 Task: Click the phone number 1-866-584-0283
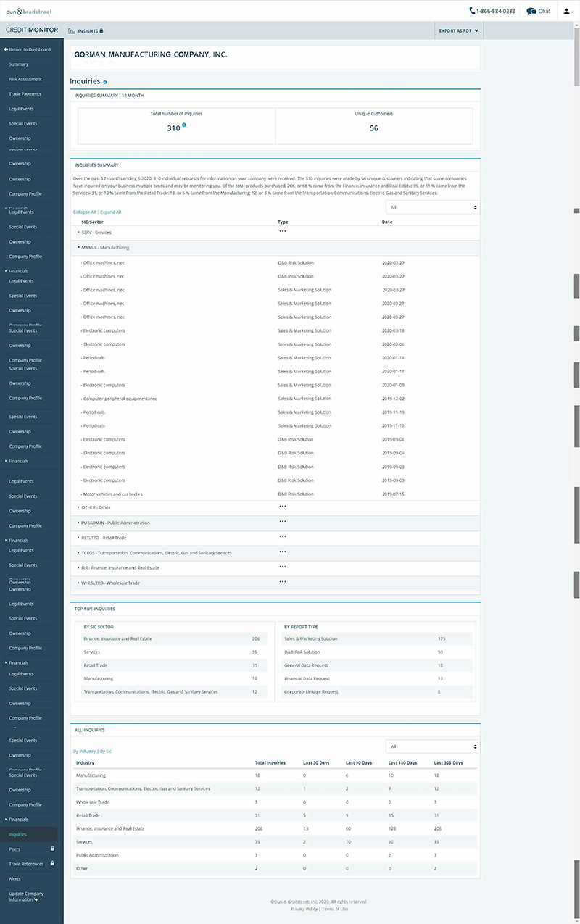tap(496, 11)
